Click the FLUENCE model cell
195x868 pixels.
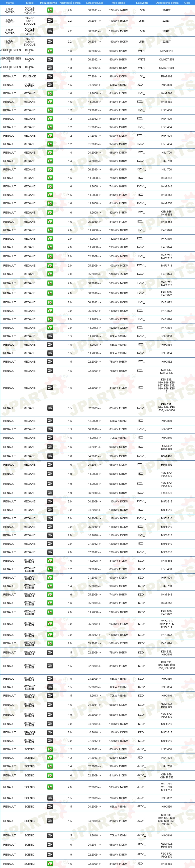29,76
